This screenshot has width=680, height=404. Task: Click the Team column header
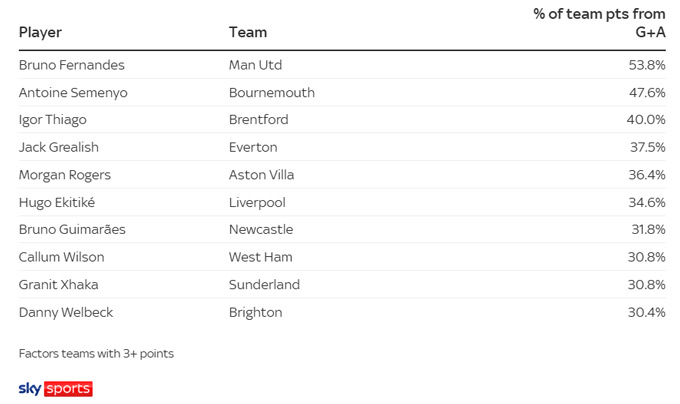(248, 32)
